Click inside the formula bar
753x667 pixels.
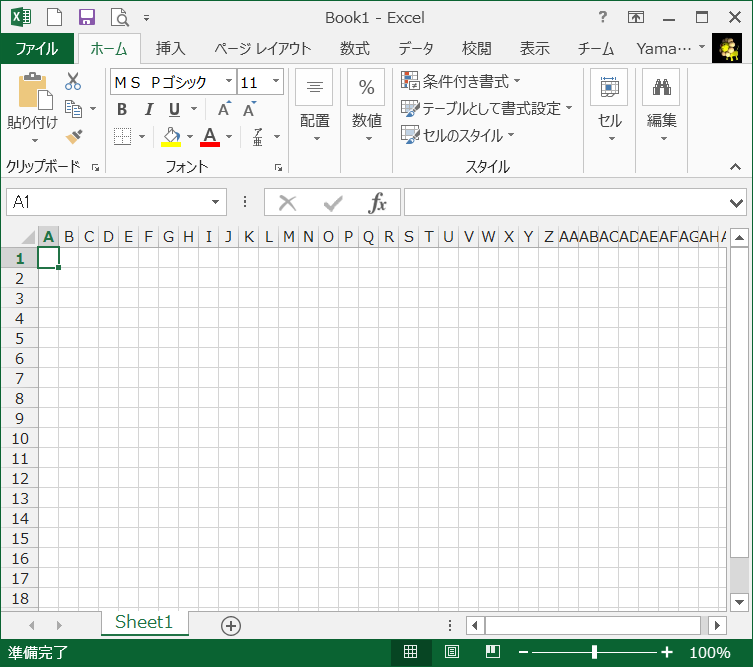point(566,202)
